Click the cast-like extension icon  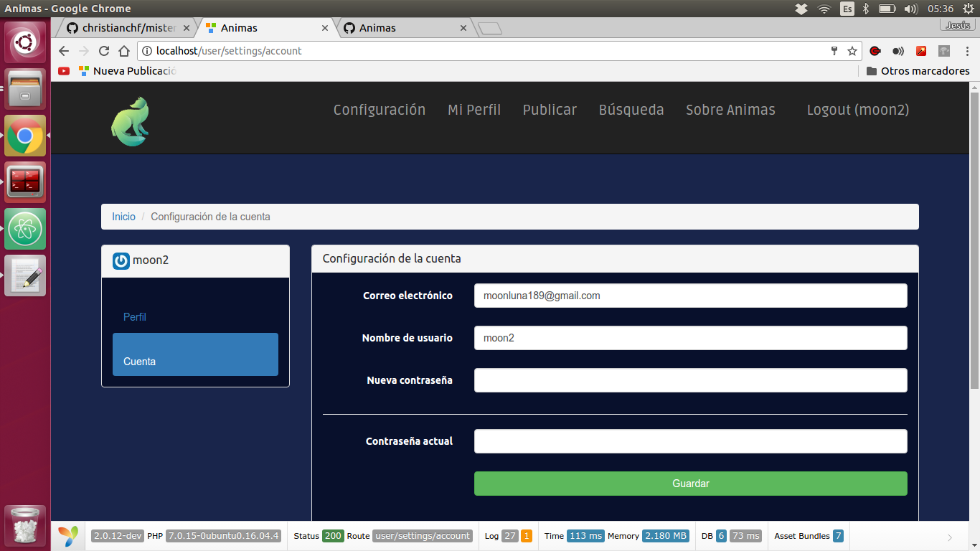[x=898, y=51]
